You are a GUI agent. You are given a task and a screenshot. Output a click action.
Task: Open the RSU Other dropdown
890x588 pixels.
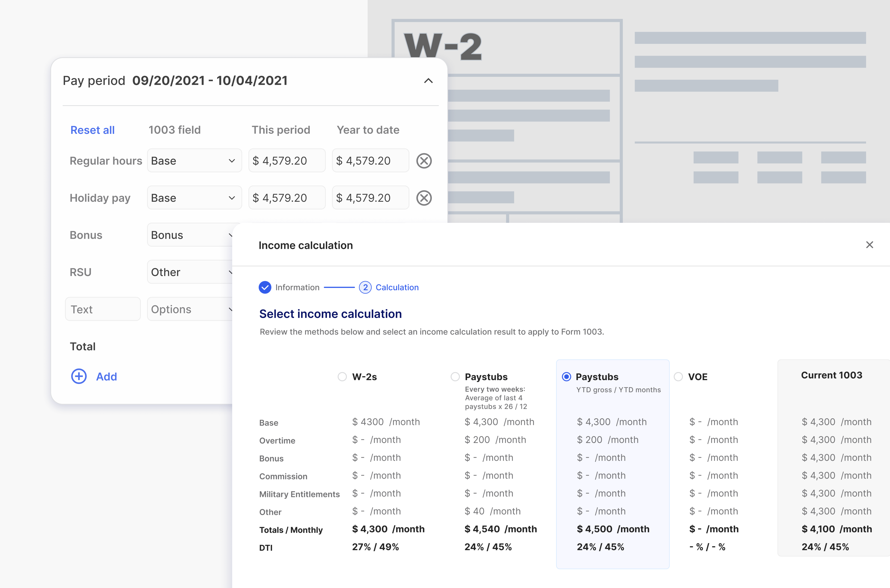190,272
